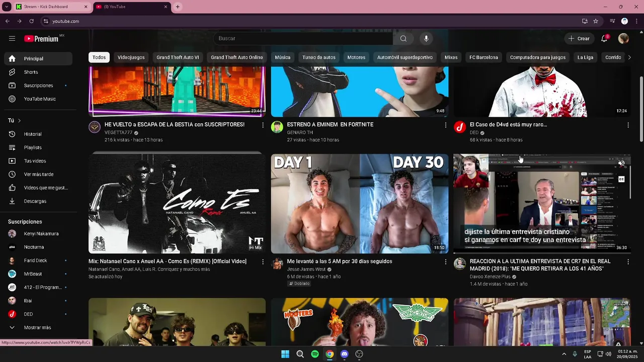The height and width of the screenshot is (362, 644).
Task: Show more filter chips with right arrow
Action: click(629, 57)
